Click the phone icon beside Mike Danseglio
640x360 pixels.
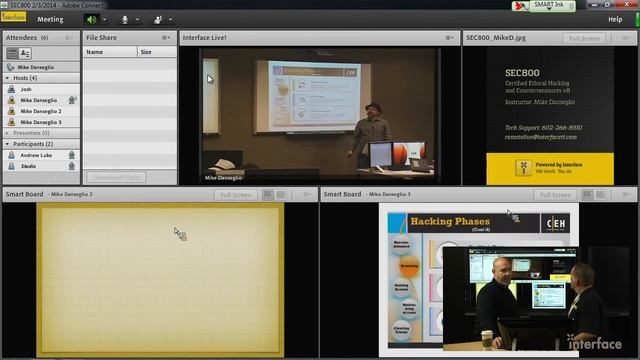10,67
